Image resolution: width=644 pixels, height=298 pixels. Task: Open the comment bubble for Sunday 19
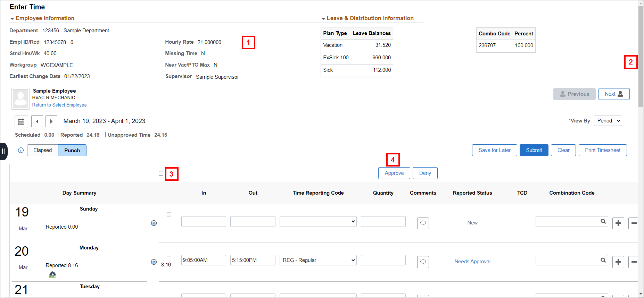423,223
